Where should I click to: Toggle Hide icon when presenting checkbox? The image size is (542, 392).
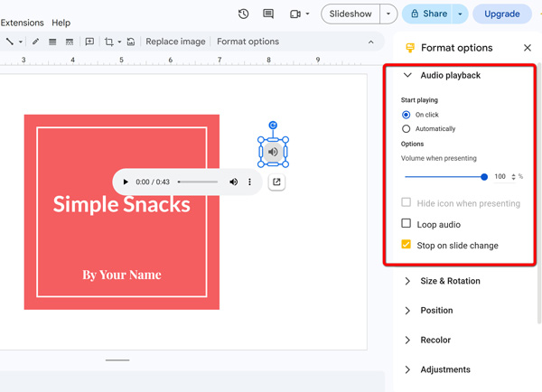tap(406, 202)
